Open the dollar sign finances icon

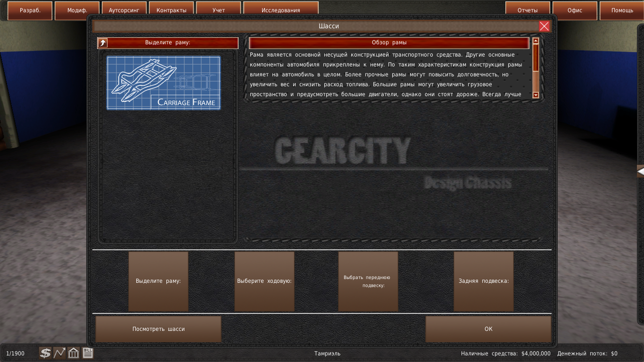click(x=45, y=353)
